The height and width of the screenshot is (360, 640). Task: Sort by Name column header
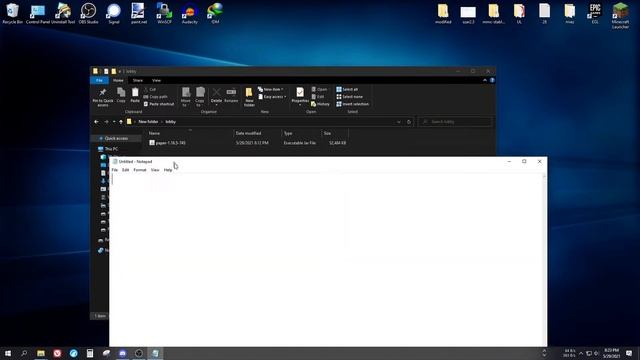pyautogui.click(x=154, y=133)
